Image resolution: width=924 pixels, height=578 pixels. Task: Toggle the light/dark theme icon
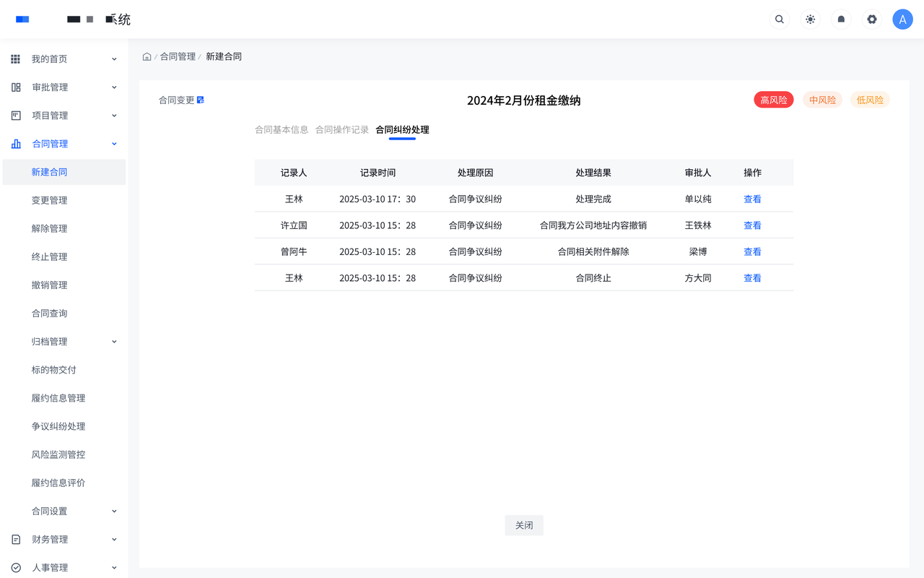pyautogui.click(x=811, y=20)
